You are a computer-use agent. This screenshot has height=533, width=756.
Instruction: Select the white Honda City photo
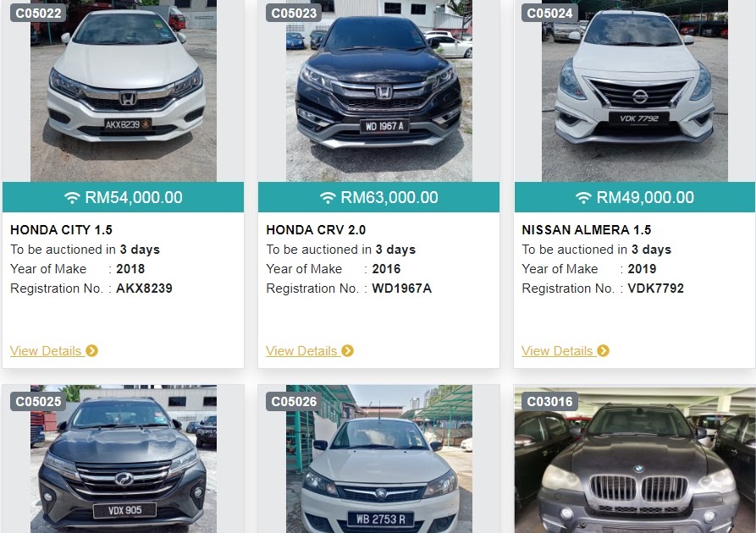coord(124,91)
